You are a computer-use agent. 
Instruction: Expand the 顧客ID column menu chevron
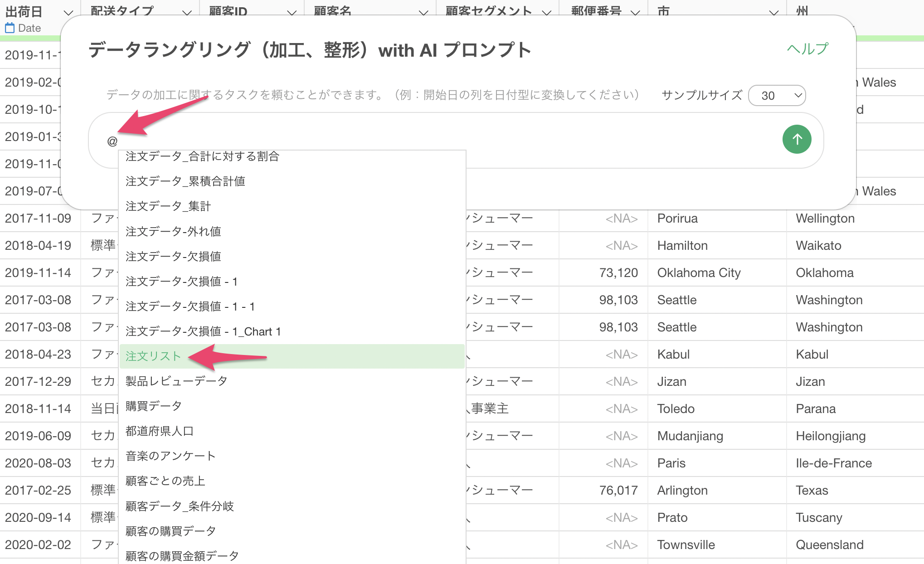(x=292, y=12)
